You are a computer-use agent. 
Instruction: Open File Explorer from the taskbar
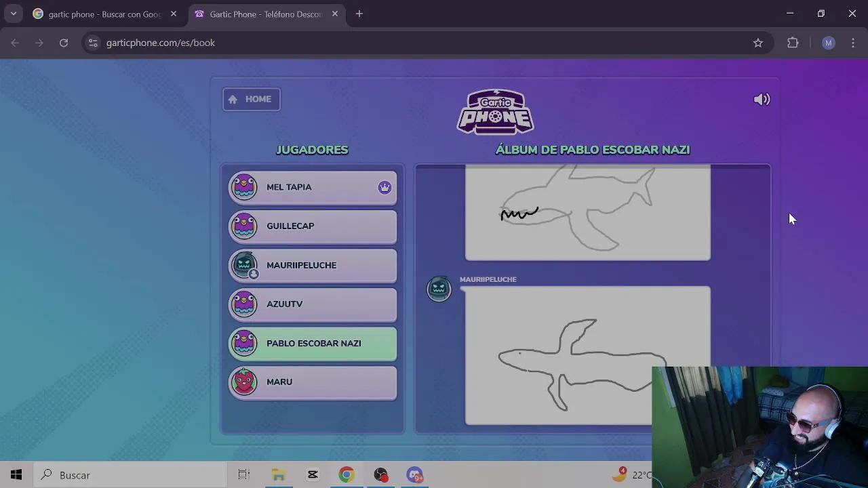point(279,475)
